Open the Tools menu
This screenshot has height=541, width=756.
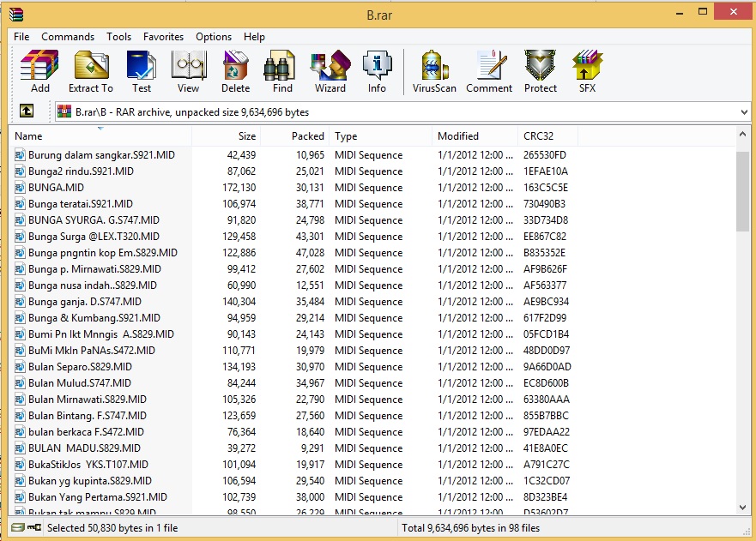click(118, 37)
